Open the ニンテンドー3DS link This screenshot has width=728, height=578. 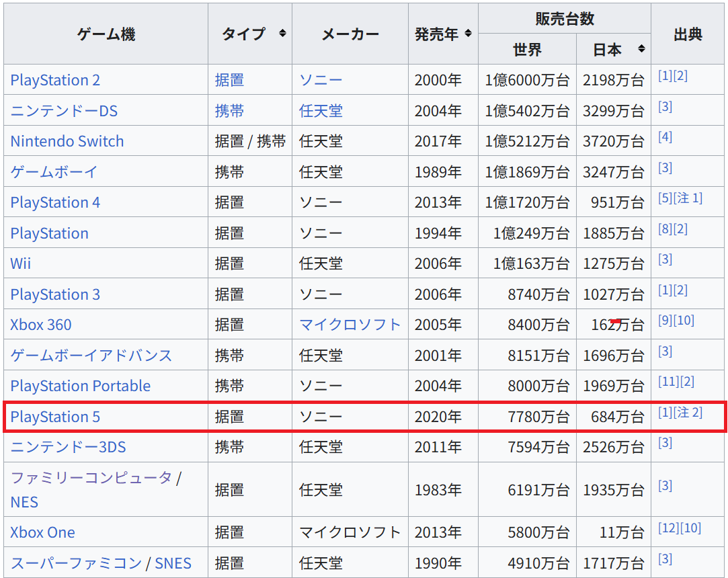[69, 447]
